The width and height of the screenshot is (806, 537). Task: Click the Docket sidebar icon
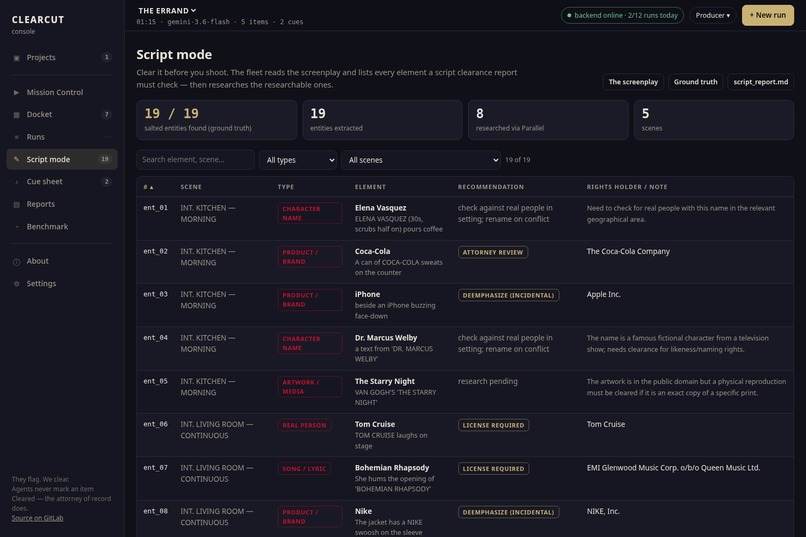click(16, 115)
